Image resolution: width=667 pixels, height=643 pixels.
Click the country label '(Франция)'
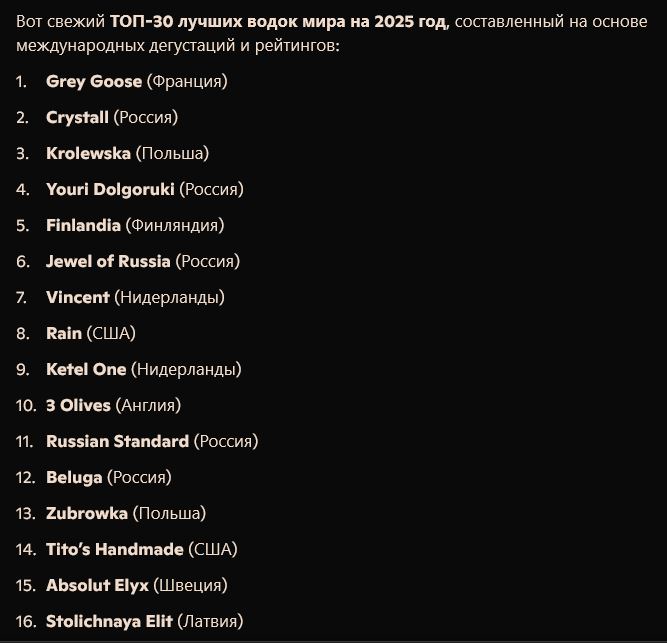187,82
